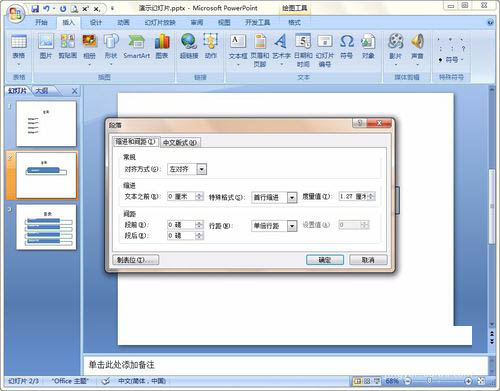Adjust spacing before (段前) spinner
Viewport: 500px width, 391px height.
pyautogui.click(x=199, y=225)
